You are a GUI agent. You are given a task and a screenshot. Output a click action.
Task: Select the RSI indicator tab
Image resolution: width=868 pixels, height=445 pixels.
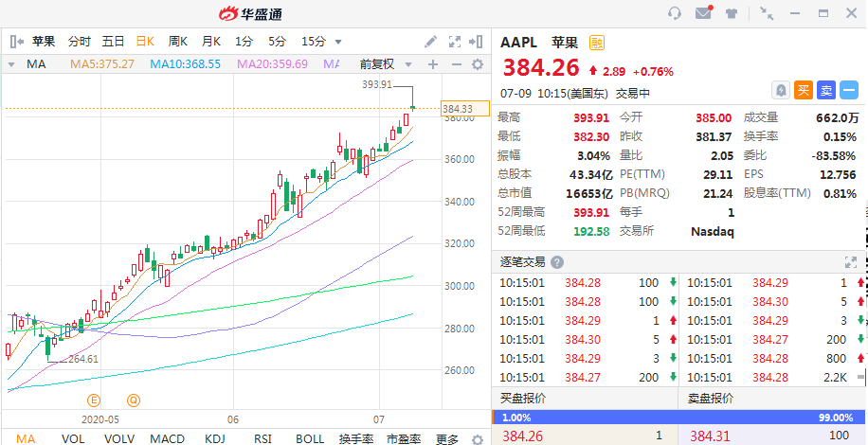tap(262, 439)
